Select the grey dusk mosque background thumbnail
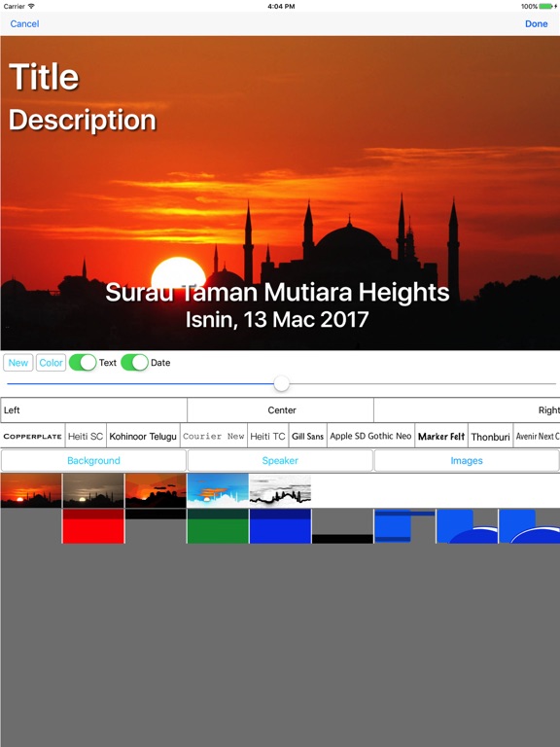560x747 pixels. click(93, 490)
